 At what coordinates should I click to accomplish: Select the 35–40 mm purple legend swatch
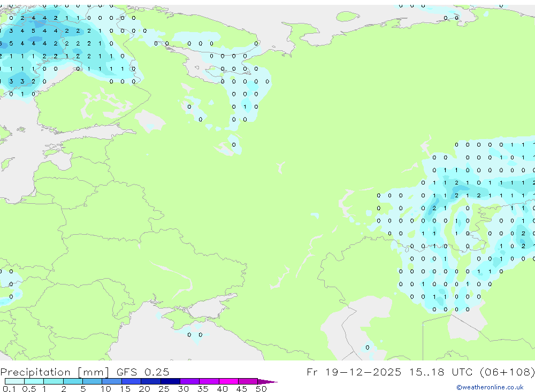point(209,381)
